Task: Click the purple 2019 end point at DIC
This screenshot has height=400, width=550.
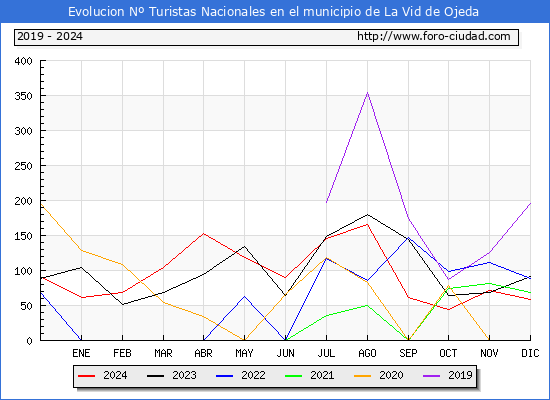Action: pyautogui.click(x=530, y=203)
